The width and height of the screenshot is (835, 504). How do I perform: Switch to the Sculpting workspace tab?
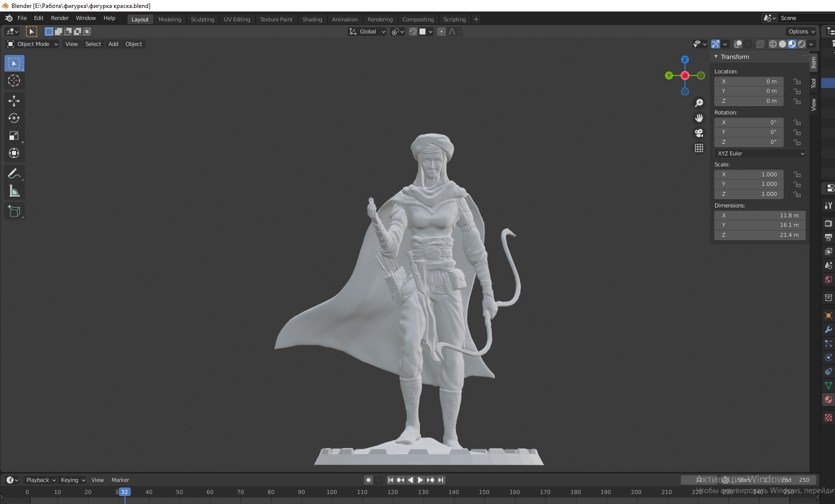click(202, 19)
